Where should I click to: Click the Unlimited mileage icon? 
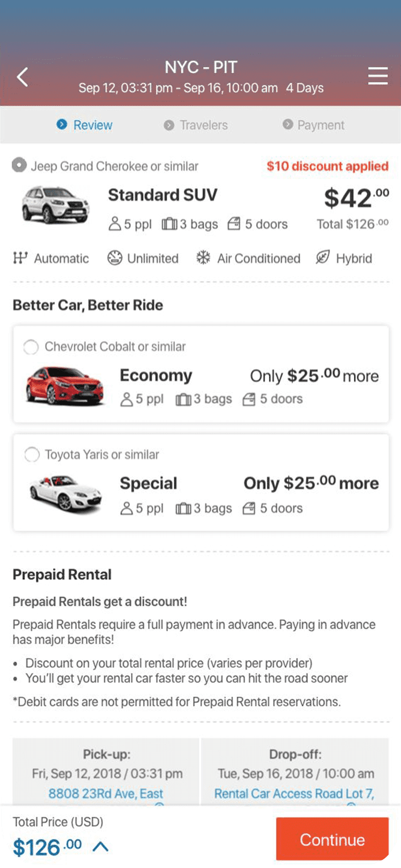coord(114,258)
